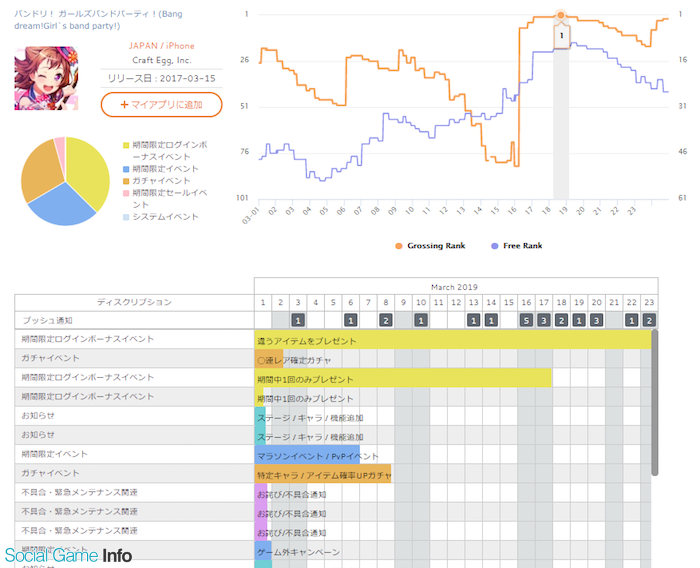Screen dimensions: 700x568
Task: Toggle orange ガチャイベント pie legend swatch
Action: click(126, 181)
